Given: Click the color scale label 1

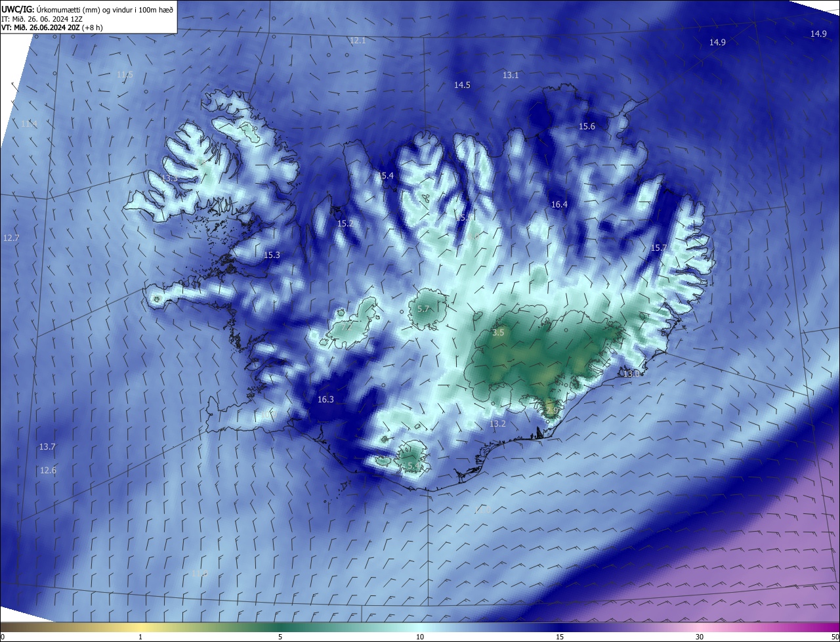Looking at the screenshot, I should pos(140,637).
